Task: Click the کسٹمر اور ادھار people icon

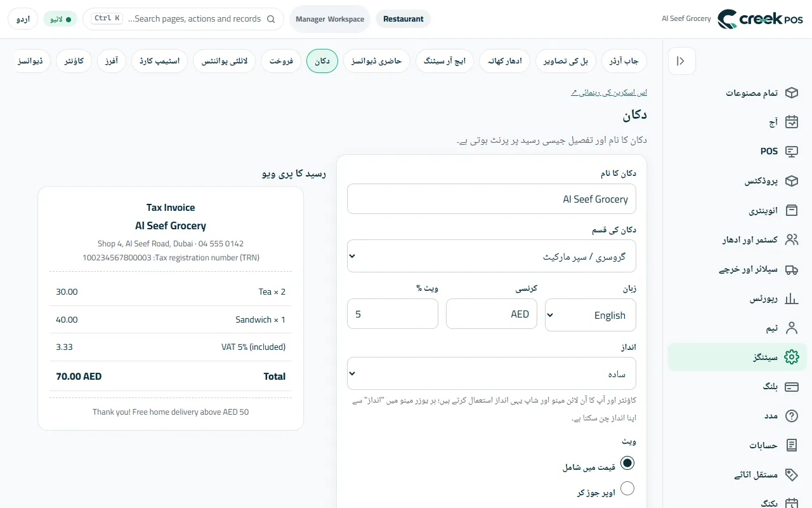Action: (791, 239)
